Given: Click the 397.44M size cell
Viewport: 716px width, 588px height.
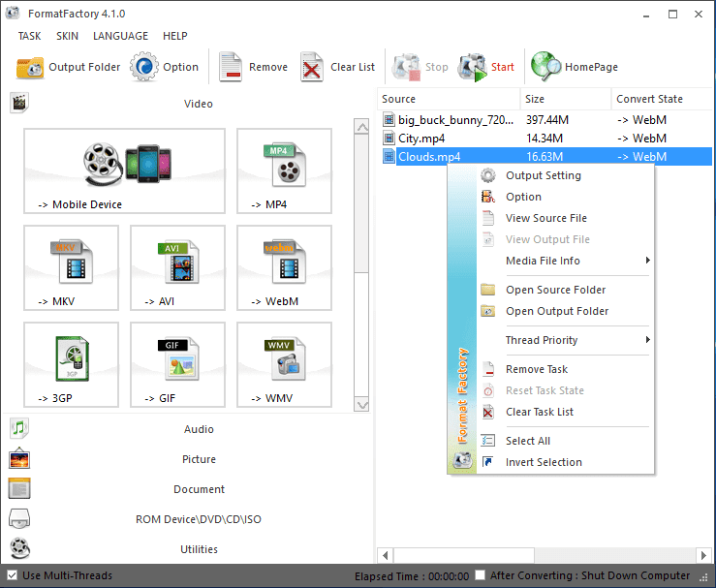Looking at the screenshot, I should point(547,120).
